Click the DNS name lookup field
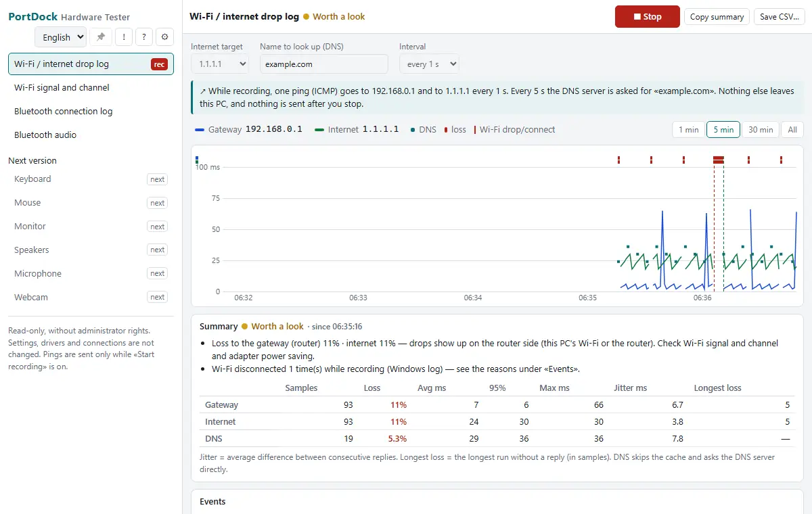The image size is (812, 514). click(323, 64)
